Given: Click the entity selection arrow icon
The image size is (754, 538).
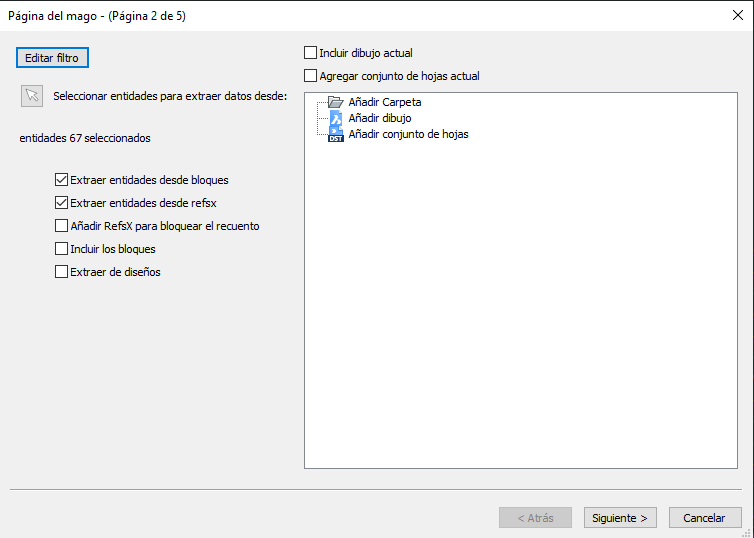Looking at the screenshot, I should (x=32, y=96).
